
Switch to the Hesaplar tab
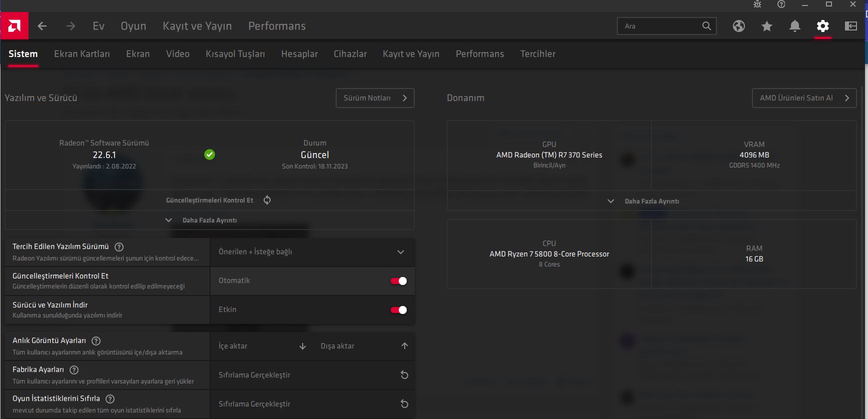pyautogui.click(x=300, y=54)
